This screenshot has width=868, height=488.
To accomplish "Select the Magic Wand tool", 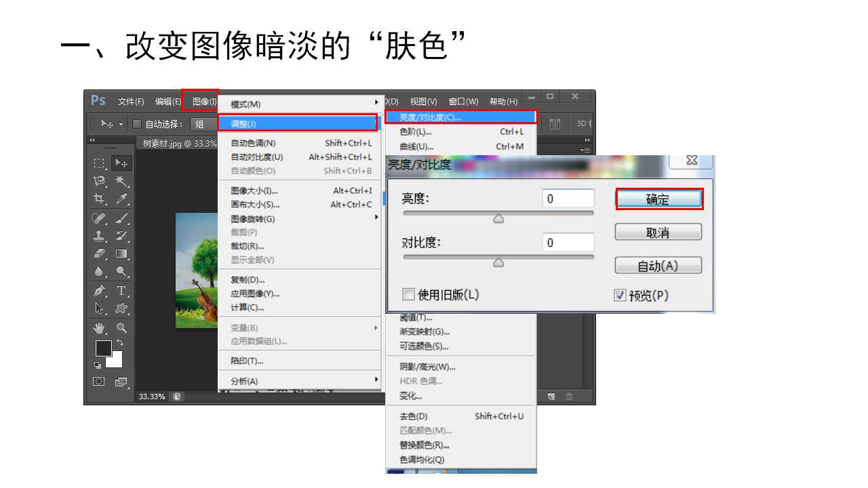I will point(122,181).
